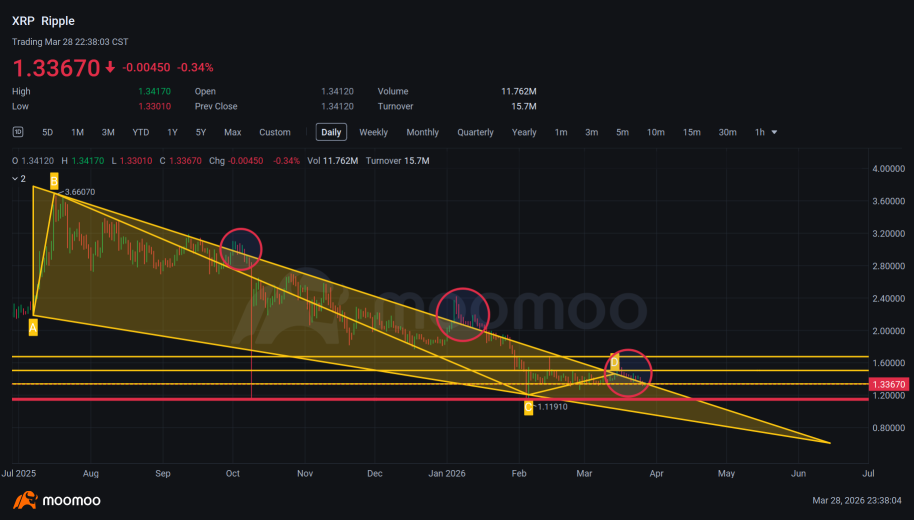The width and height of the screenshot is (914, 520).
Task: Click the moomoo logo icon at bottom
Action: (x=25, y=500)
